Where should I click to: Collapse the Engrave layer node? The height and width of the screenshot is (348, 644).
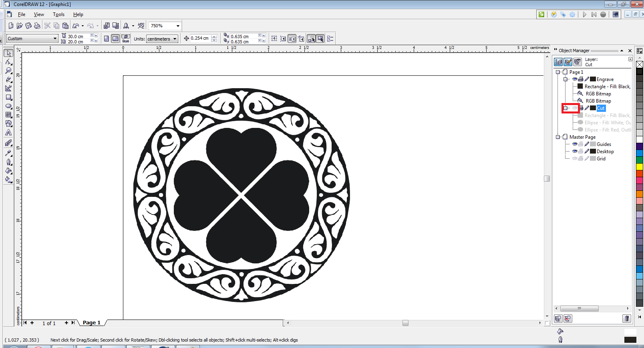click(x=566, y=79)
